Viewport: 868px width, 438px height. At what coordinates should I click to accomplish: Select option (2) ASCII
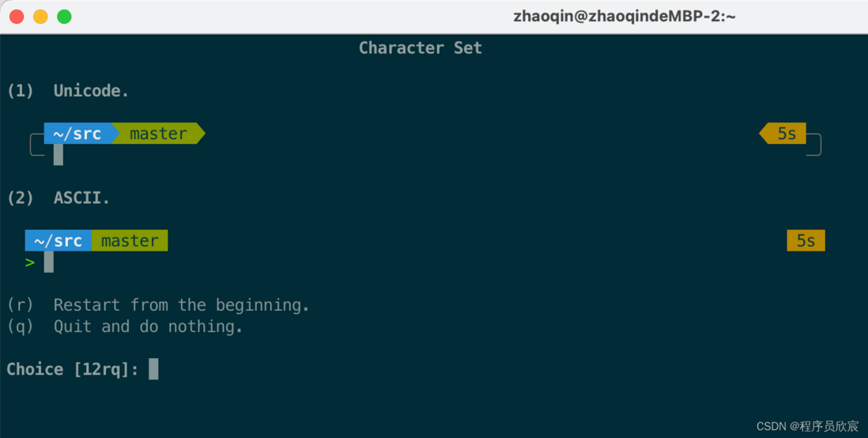click(x=58, y=198)
